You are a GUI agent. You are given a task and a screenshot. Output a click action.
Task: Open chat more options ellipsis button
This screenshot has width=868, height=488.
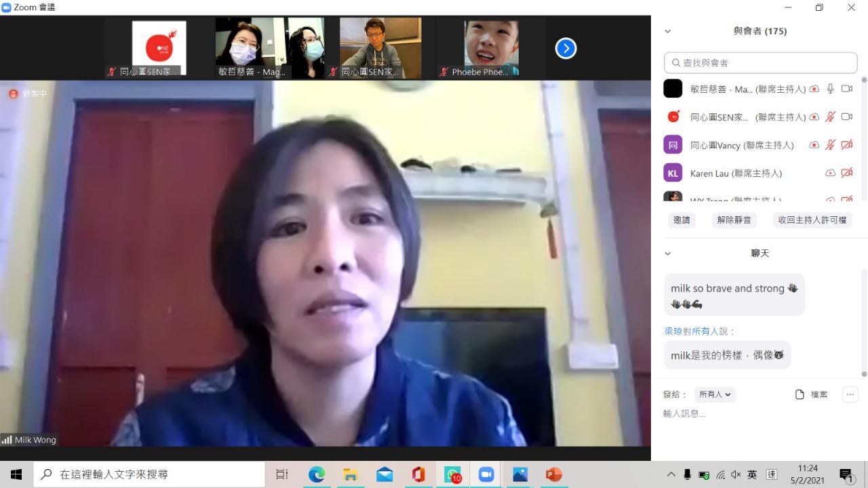(850, 394)
